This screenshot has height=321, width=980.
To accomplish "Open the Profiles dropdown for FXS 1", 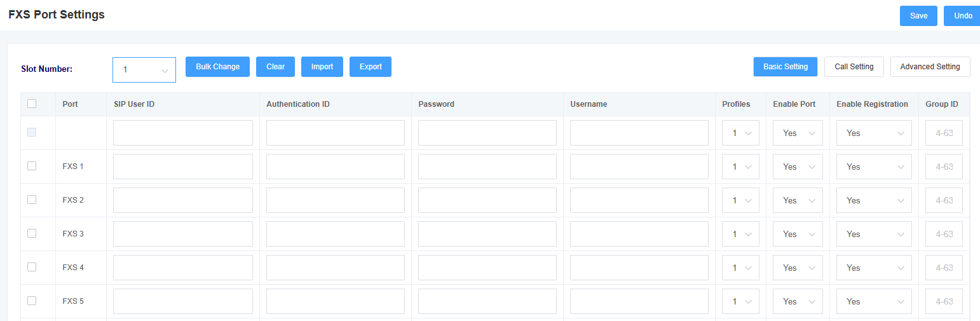I will click(x=740, y=167).
